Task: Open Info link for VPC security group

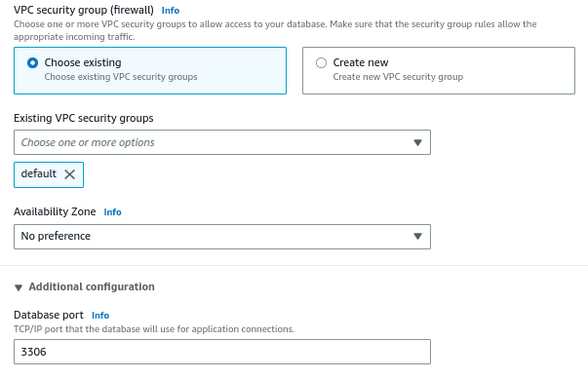Action: pos(171,11)
